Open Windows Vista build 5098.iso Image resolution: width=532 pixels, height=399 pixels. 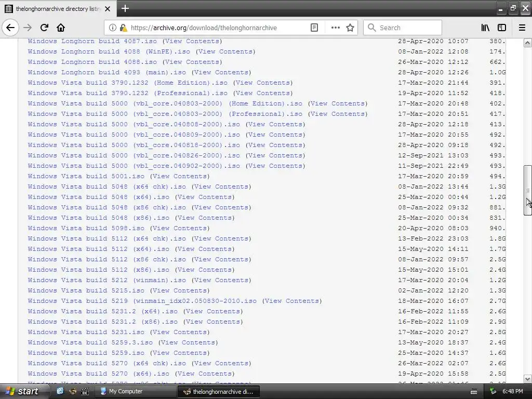(x=86, y=228)
